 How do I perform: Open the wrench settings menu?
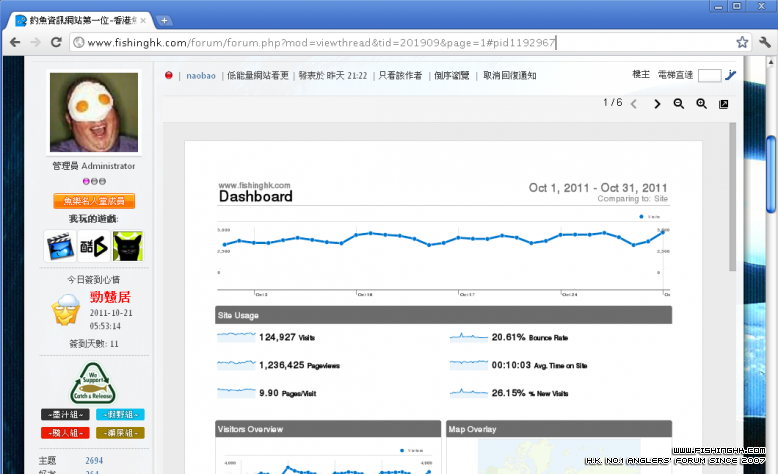(x=765, y=42)
